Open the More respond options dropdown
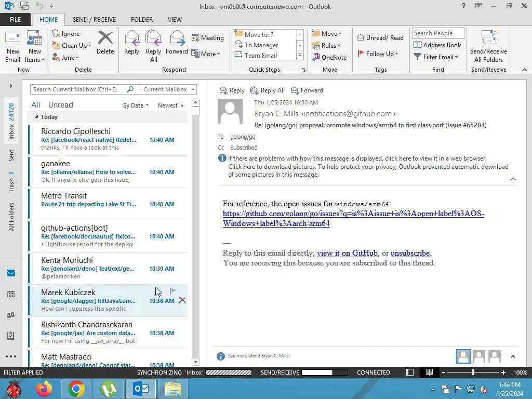 [206, 54]
